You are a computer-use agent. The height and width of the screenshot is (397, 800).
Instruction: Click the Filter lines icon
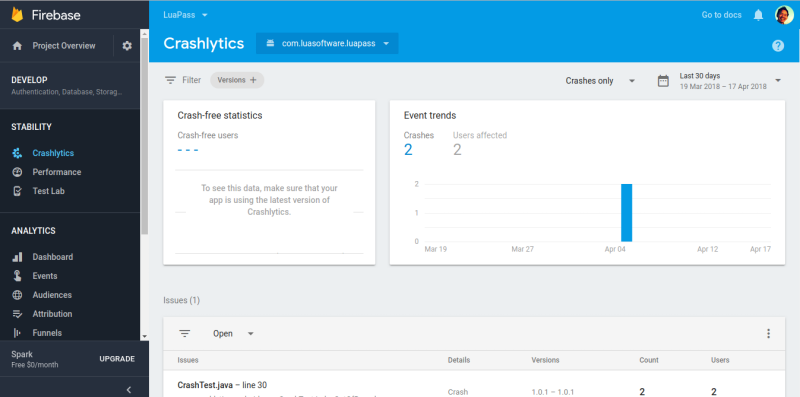click(x=170, y=80)
